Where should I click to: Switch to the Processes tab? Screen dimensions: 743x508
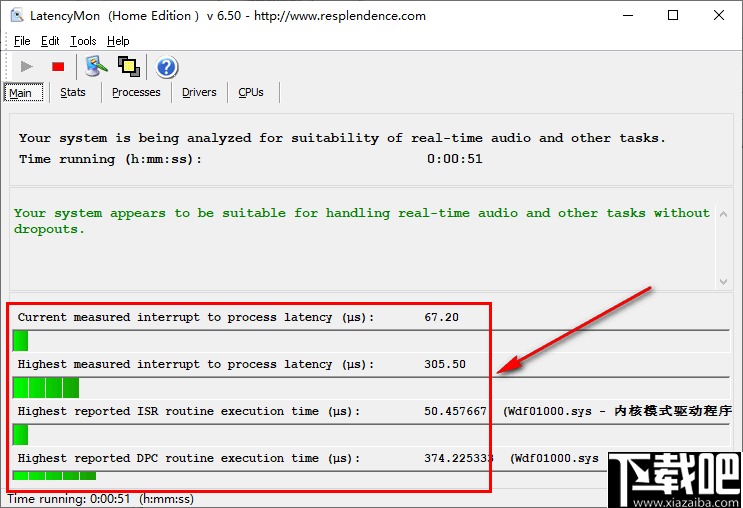coord(136,92)
